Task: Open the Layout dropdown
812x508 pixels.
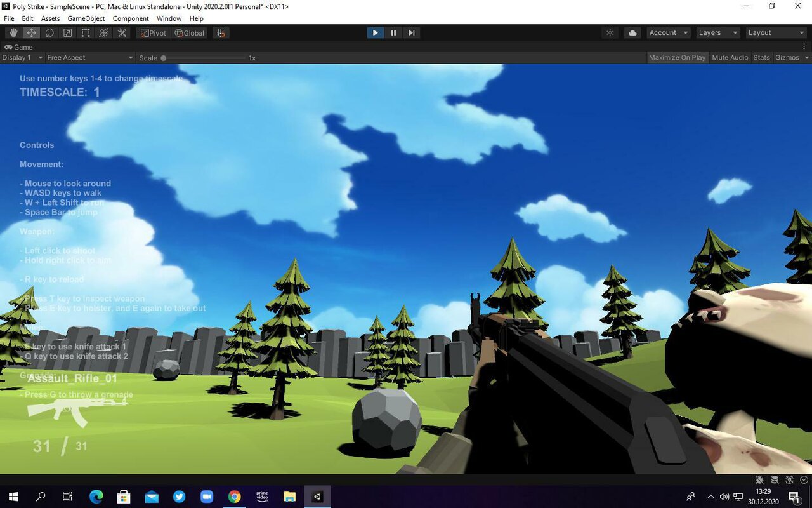Action: [x=775, y=33]
